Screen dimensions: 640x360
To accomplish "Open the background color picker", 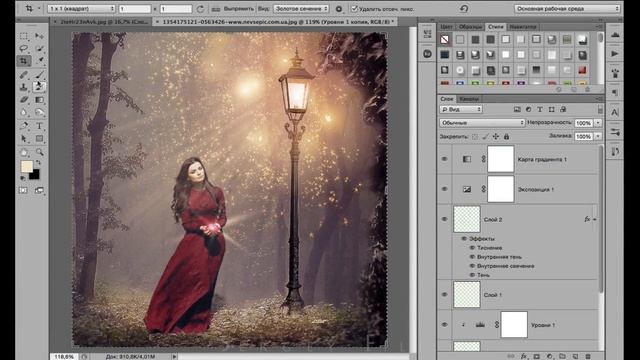I will [36, 176].
